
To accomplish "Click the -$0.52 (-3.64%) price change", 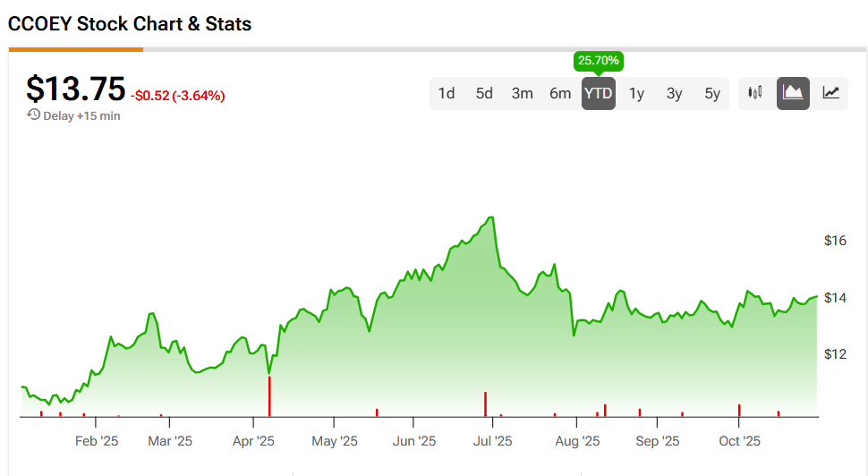I will point(178,96).
